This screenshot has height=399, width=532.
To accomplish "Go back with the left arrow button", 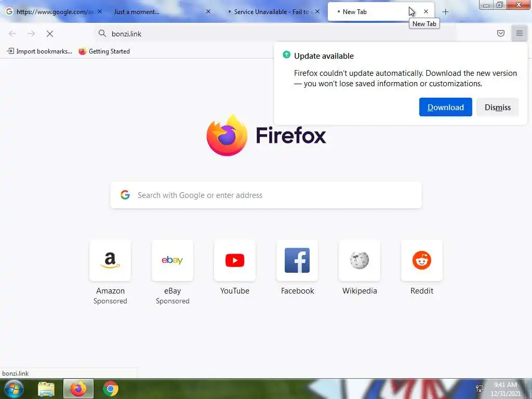I will click(x=12, y=34).
